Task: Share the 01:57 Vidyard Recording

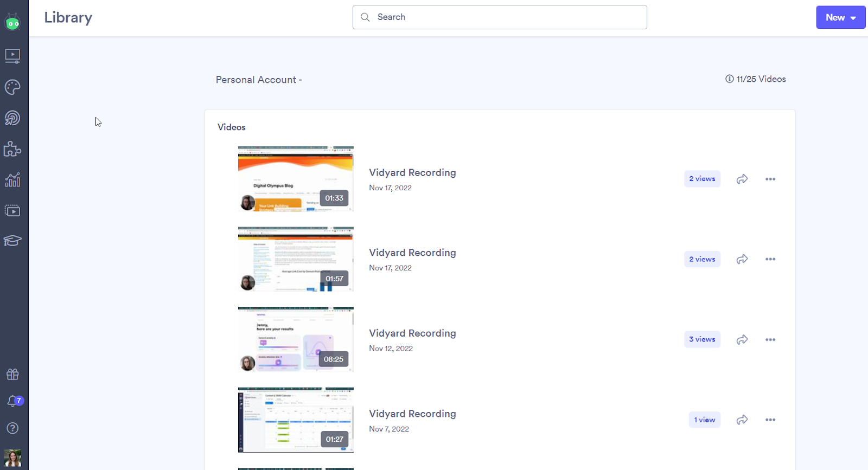Action: pos(742,259)
